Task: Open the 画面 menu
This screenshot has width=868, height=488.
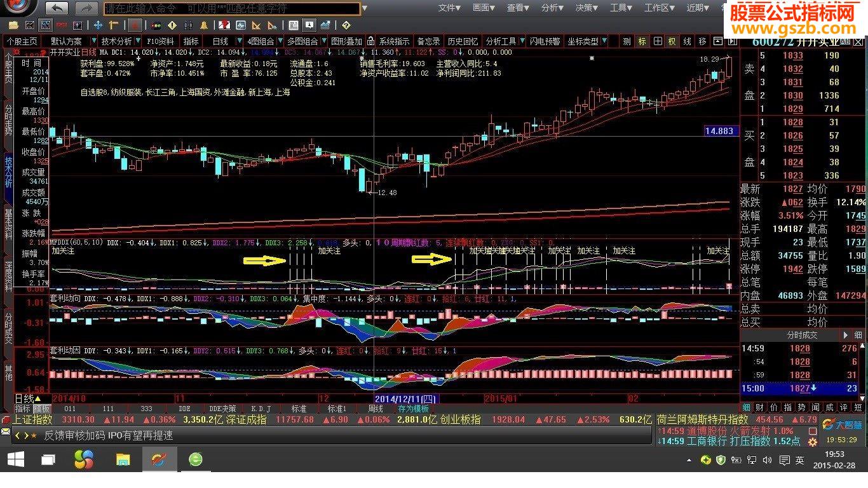Action: pyautogui.click(x=484, y=8)
